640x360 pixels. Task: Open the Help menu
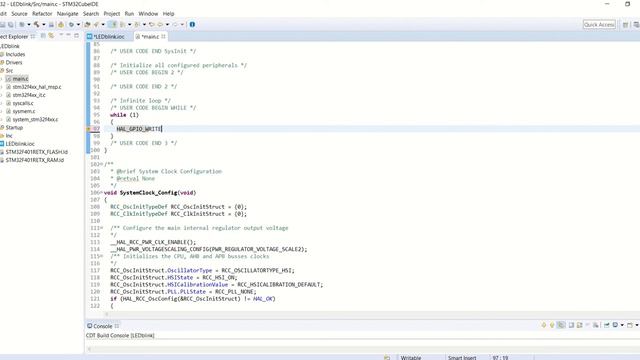[x=168, y=13]
